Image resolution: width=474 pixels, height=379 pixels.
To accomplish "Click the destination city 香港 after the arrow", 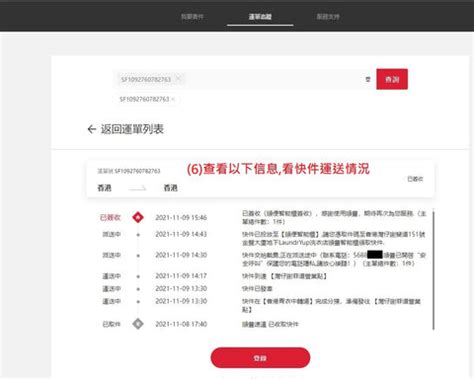I will 170,188.
